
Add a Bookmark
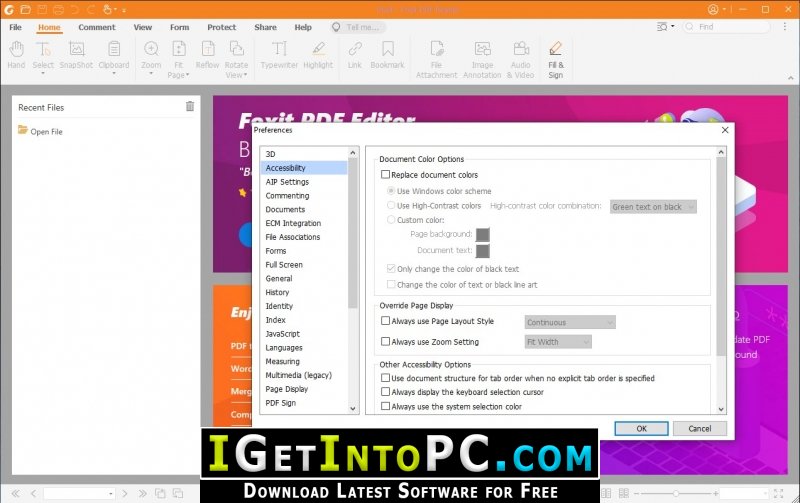(x=387, y=55)
